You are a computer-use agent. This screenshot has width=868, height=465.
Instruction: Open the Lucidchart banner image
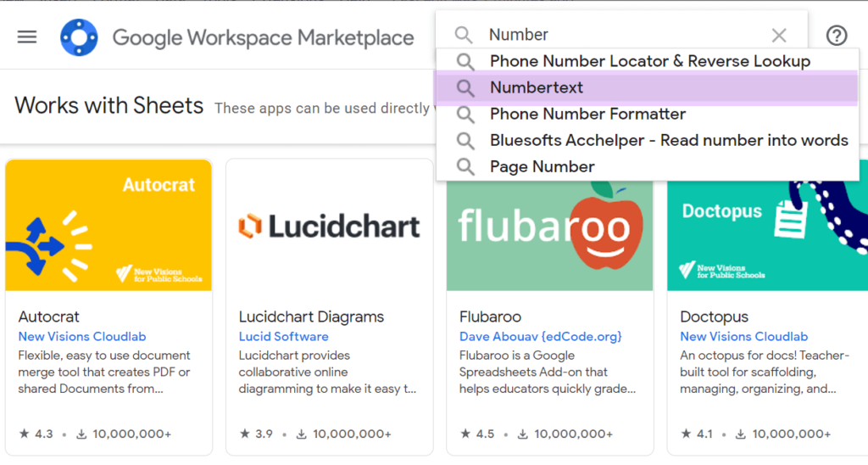(330, 225)
